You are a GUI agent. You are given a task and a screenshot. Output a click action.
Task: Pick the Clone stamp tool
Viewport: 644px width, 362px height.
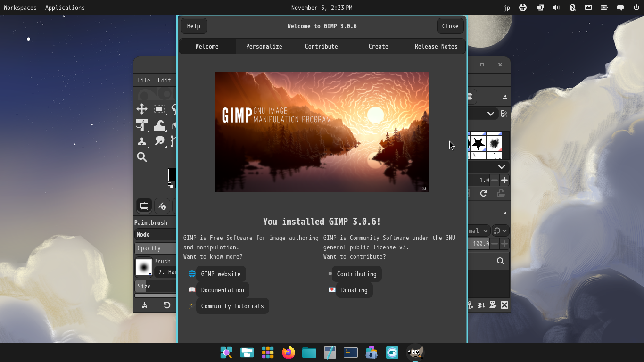coord(142,141)
